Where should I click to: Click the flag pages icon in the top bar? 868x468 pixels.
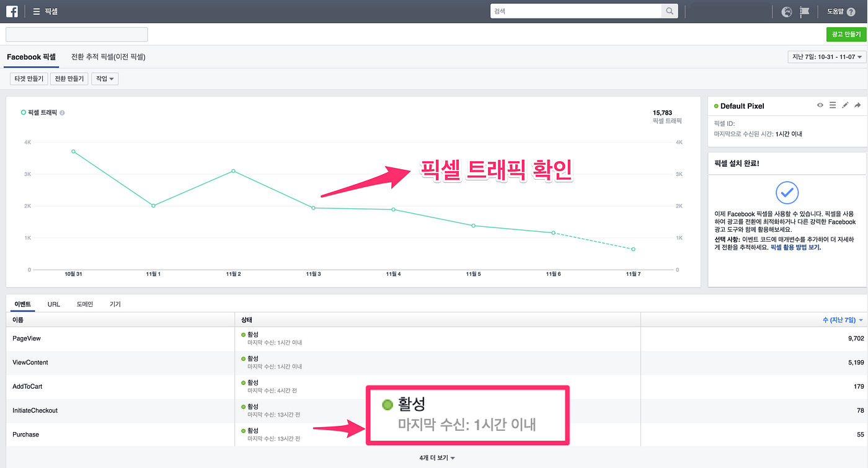[x=805, y=11]
